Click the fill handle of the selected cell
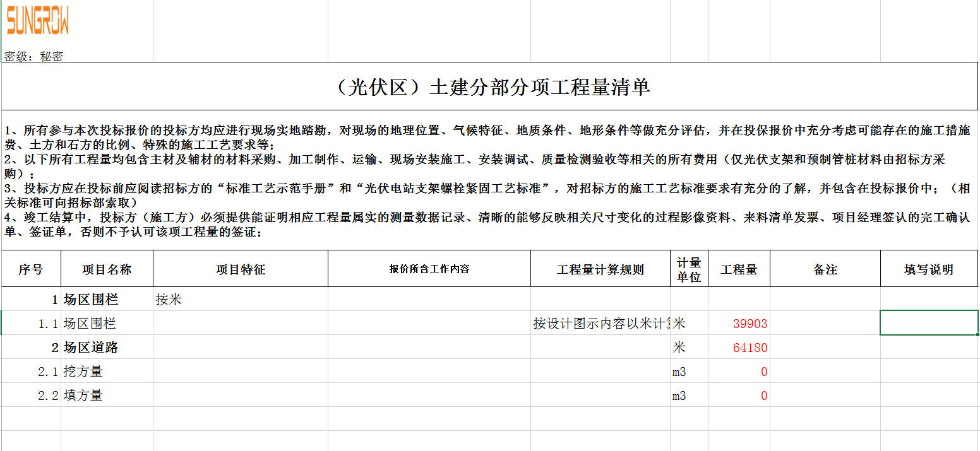 [977, 334]
